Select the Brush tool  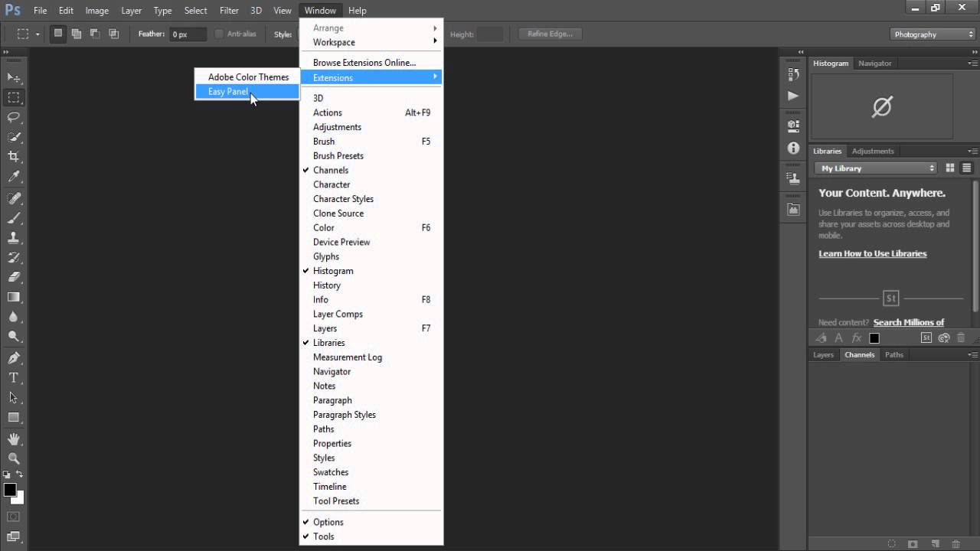[14, 218]
